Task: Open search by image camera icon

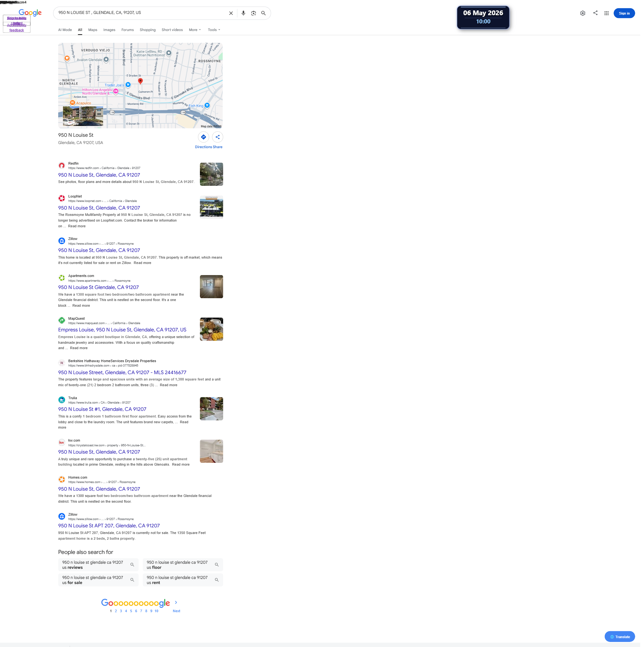Action: tap(253, 13)
